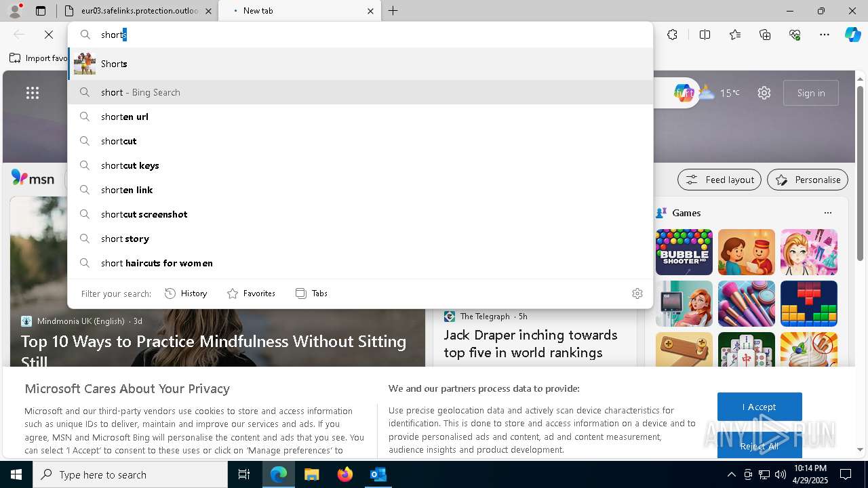The height and width of the screenshot is (488, 868).
Task: Open the Favorites star toolbar icon
Action: 735,35
